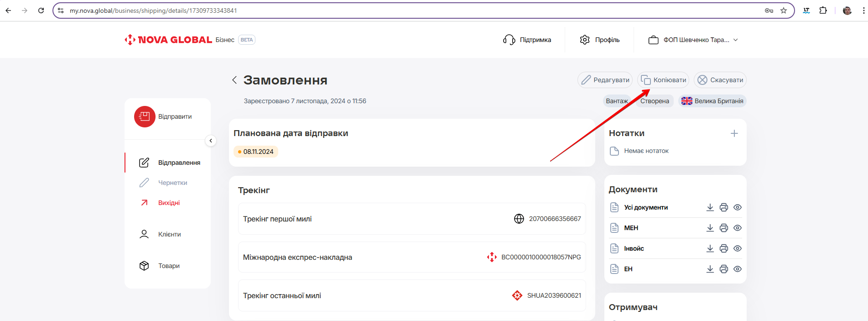Click the browser address bar
The image size is (868, 321).
tap(411, 11)
